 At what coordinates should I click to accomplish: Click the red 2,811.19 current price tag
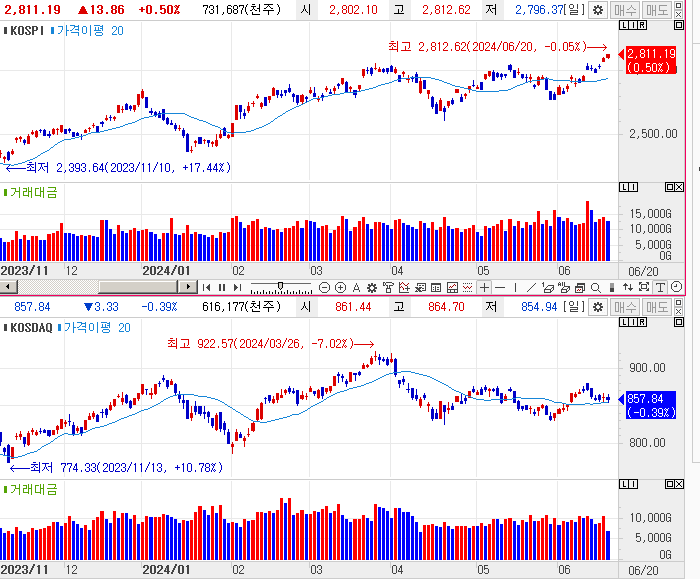650,60
